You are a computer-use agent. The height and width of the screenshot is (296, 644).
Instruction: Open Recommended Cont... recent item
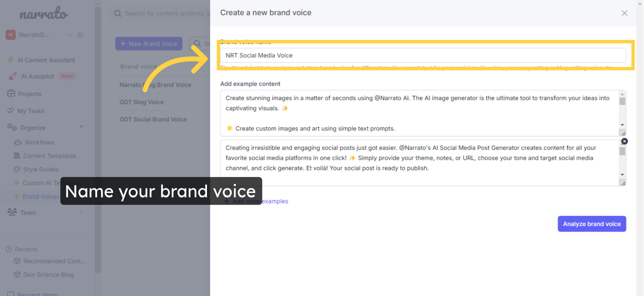(x=54, y=261)
